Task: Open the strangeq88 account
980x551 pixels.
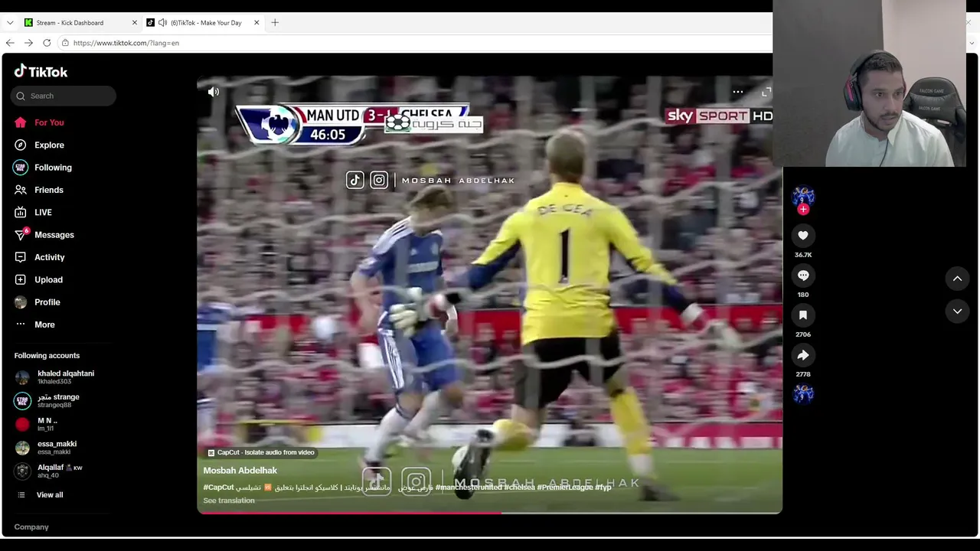Action: (47, 401)
